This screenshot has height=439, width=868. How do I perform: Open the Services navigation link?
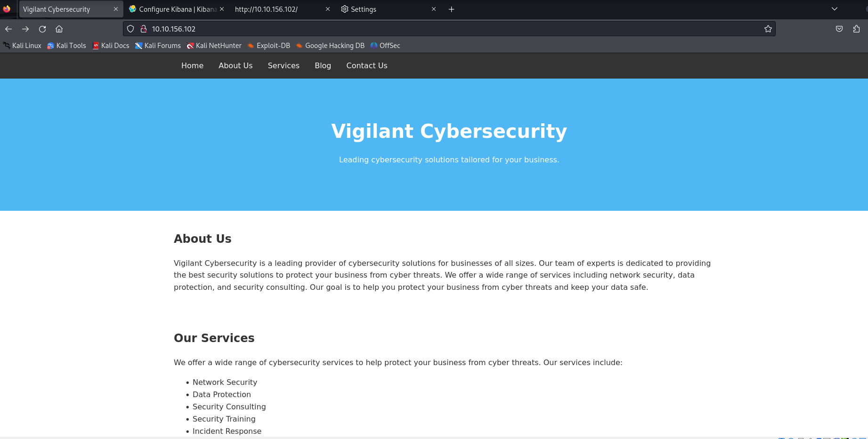(284, 66)
